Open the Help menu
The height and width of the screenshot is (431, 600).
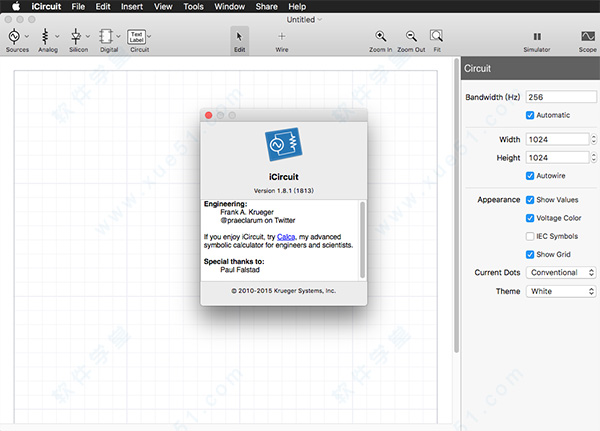click(297, 7)
